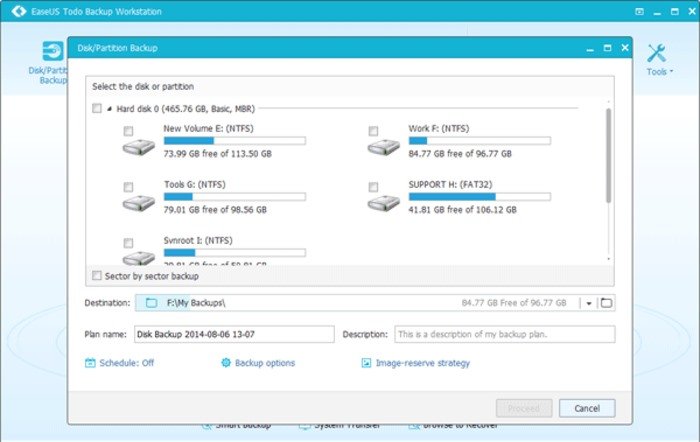The image size is (700, 442).
Task: Click "41.81 GB free of 106.12 GB" text
Action: pyautogui.click(x=462, y=209)
